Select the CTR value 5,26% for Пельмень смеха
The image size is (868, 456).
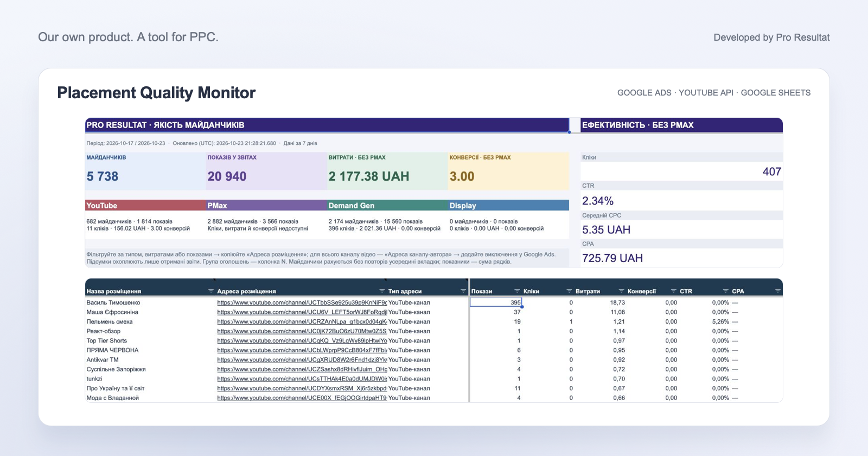pyautogui.click(x=720, y=322)
